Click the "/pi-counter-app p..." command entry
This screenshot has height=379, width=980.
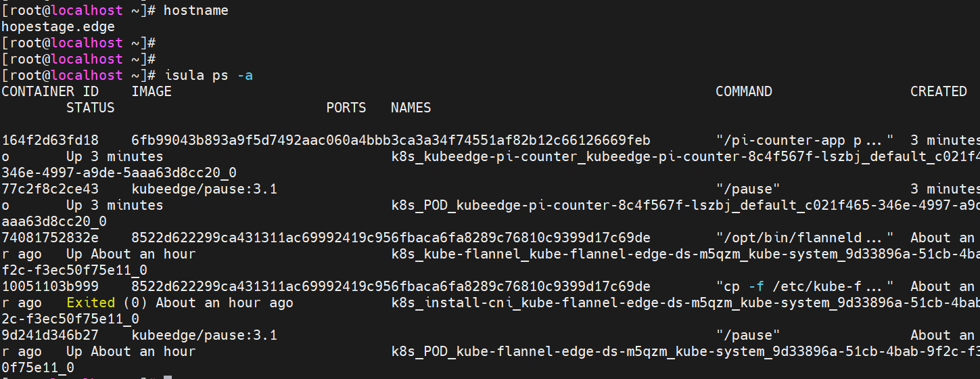point(804,140)
